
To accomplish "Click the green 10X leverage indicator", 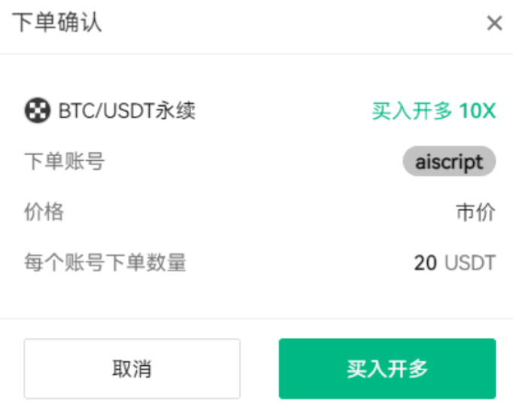I will (x=478, y=110).
